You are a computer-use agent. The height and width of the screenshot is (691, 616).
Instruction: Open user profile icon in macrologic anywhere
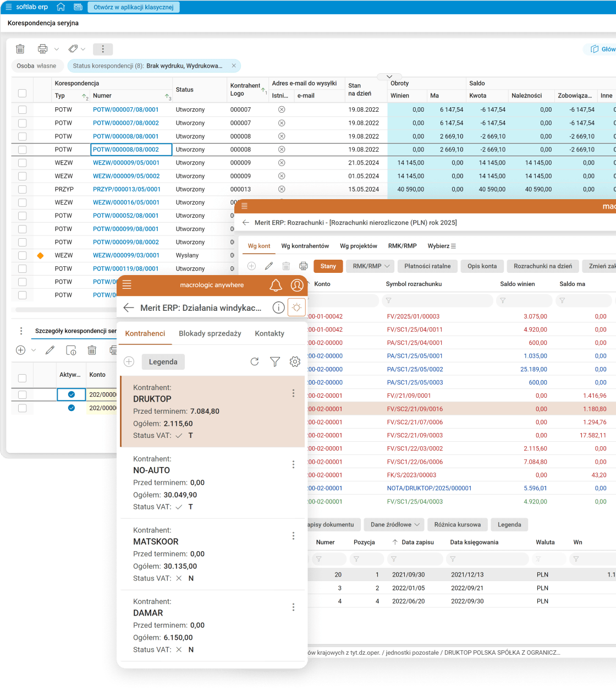click(x=297, y=285)
